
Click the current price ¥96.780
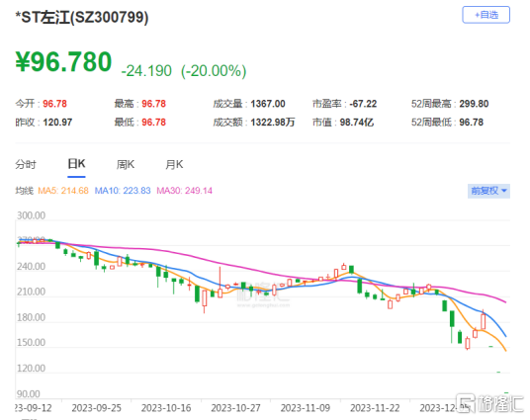pos(63,62)
